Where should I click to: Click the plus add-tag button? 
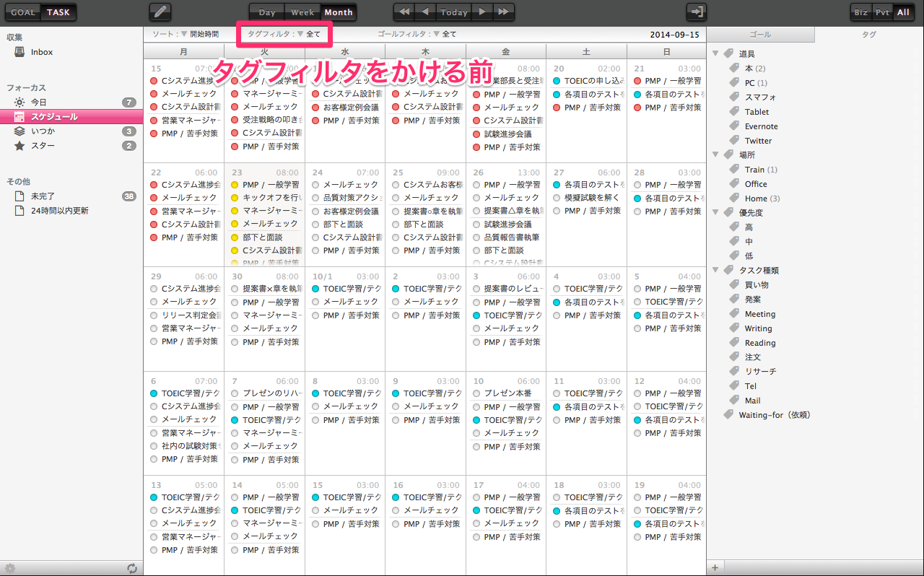715,567
